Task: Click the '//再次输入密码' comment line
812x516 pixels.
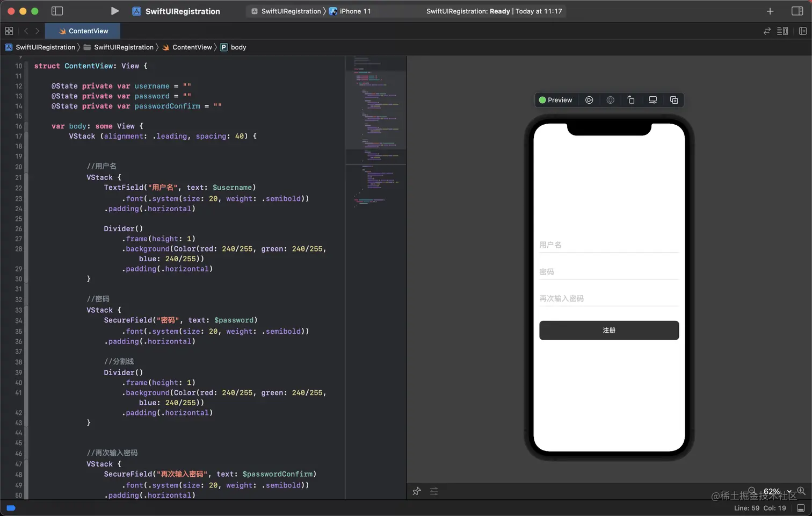Action: [x=112, y=453]
